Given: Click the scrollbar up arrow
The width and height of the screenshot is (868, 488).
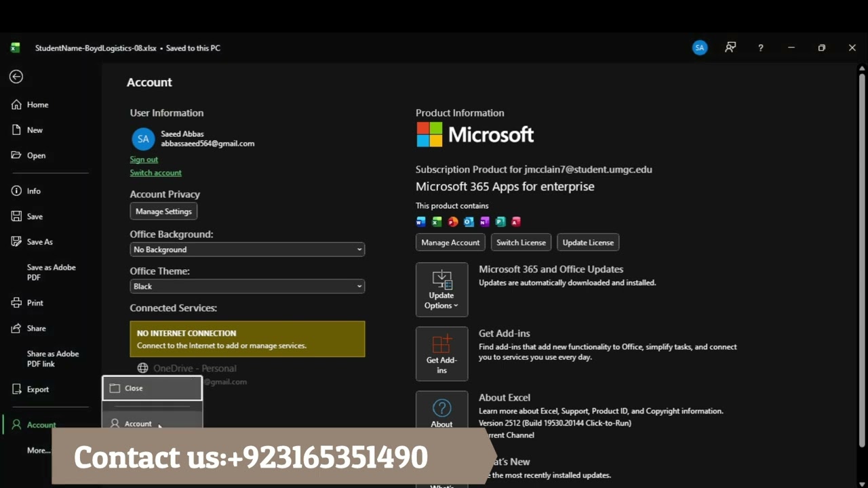Looking at the screenshot, I should point(862,68).
